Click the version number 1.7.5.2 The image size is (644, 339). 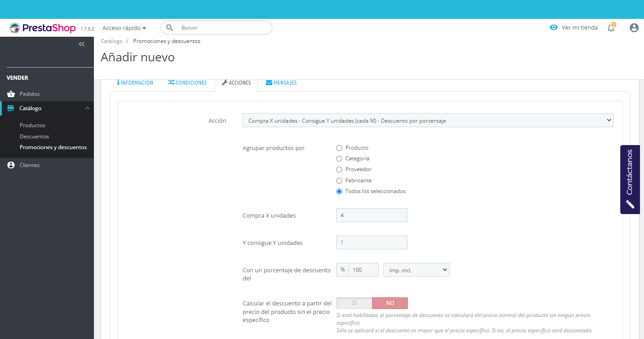pyautogui.click(x=87, y=29)
